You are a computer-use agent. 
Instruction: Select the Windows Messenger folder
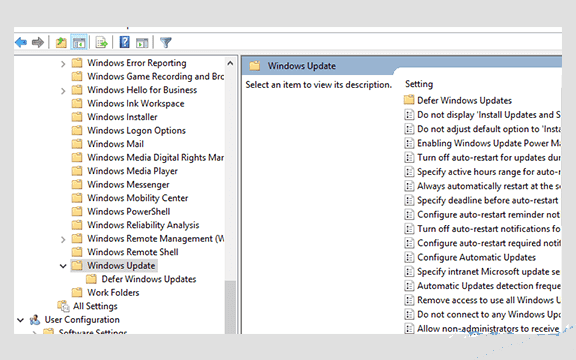120,184
